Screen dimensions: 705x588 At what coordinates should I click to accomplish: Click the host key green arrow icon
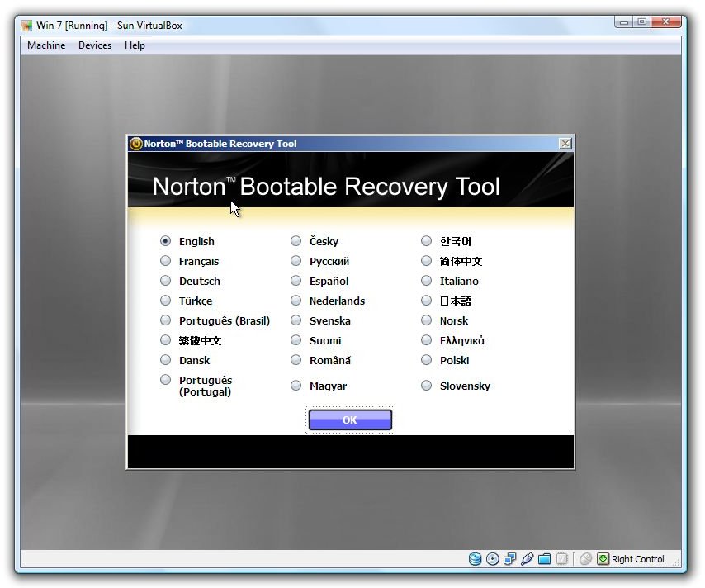[603, 559]
